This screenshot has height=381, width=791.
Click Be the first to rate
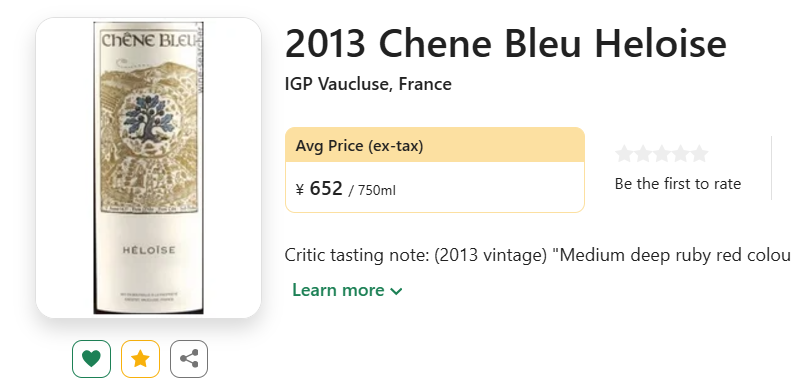(677, 184)
